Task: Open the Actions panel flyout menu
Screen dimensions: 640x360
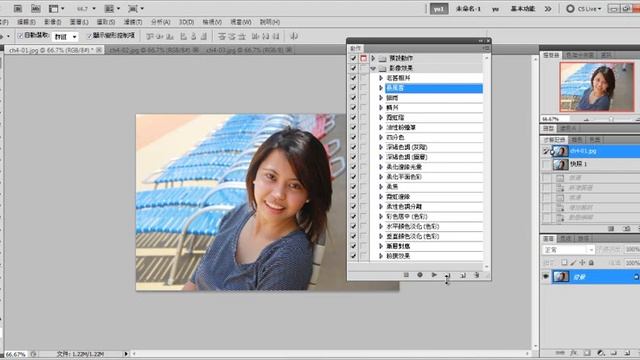Action: pyautogui.click(x=486, y=48)
